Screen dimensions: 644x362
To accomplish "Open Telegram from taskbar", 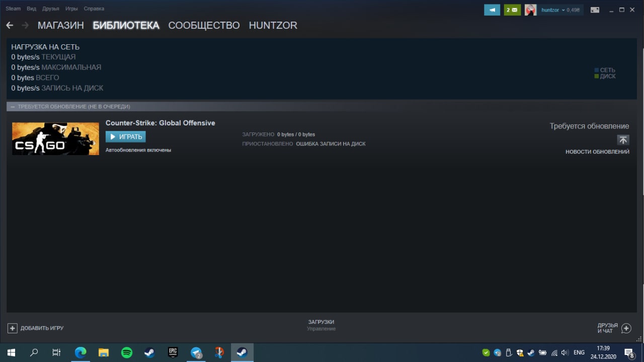I will [196, 352].
